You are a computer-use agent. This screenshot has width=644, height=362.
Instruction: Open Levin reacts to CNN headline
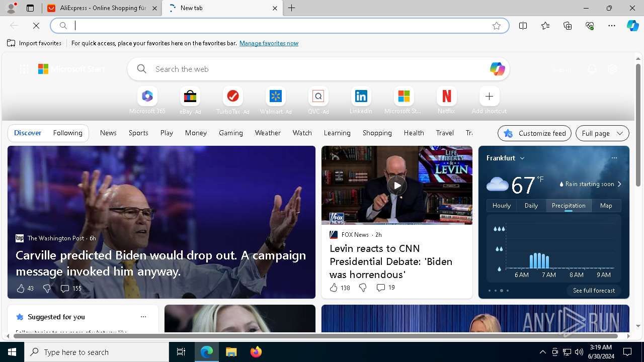(x=391, y=261)
